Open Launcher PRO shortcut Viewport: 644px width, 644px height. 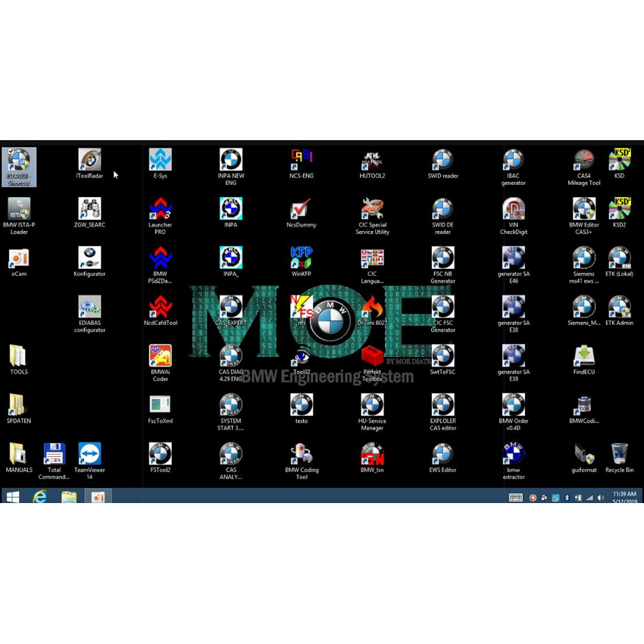click(160, 216)
